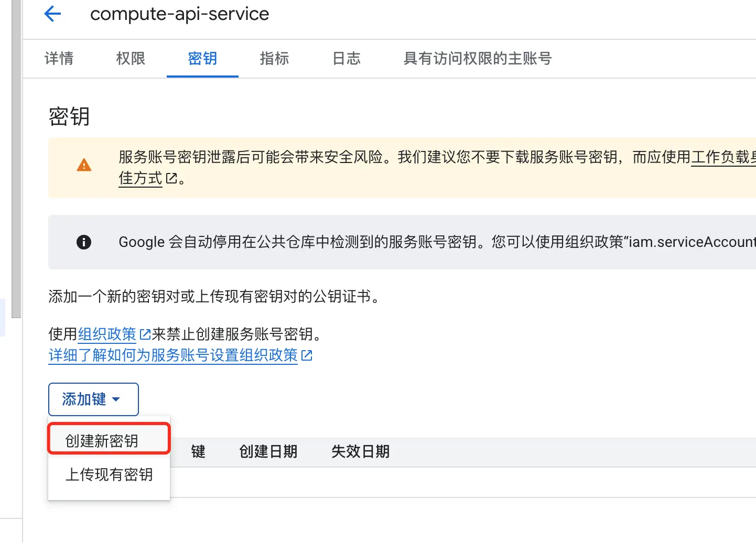This screenshot has height=542, width=756.
Task: Switch to the 权限 tab
Action: tap(130, 59)
